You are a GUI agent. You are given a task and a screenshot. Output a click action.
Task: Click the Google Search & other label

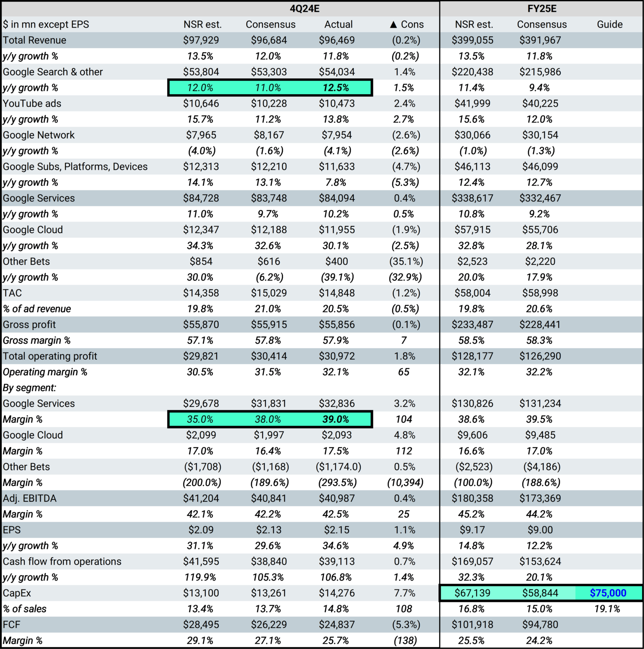click(53, 72)
